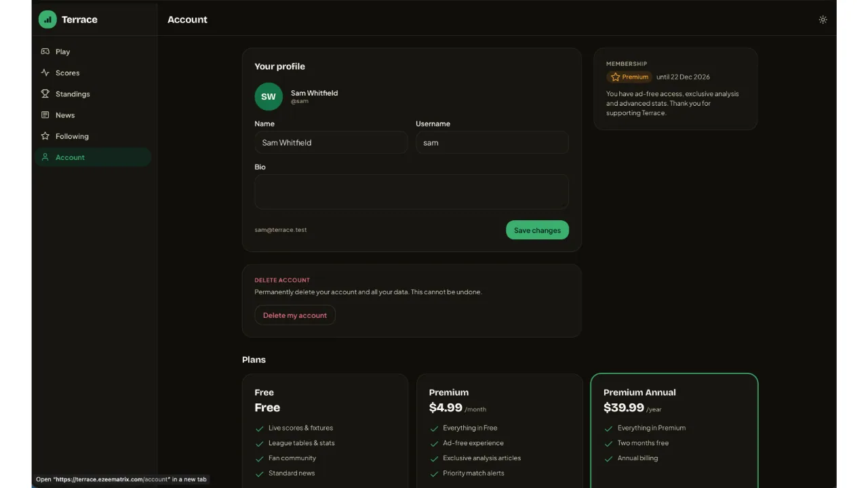868x488 pixels.
Task: Click Save changes button
Action: pos(537,230)
